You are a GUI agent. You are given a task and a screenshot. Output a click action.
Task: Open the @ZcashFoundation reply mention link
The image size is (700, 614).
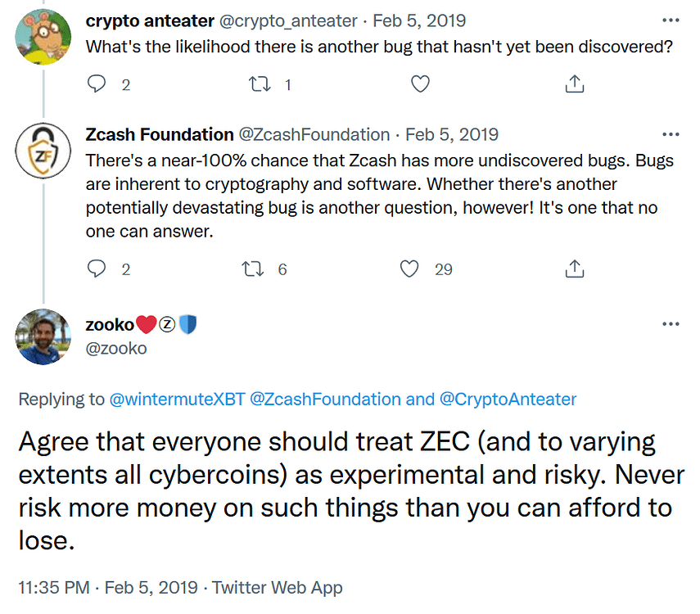click(325, 400)
